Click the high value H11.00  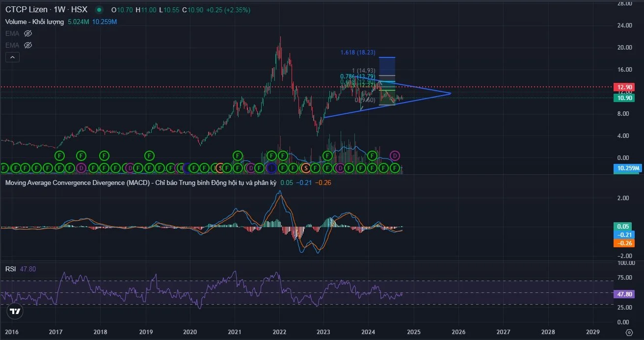point(146,10)
